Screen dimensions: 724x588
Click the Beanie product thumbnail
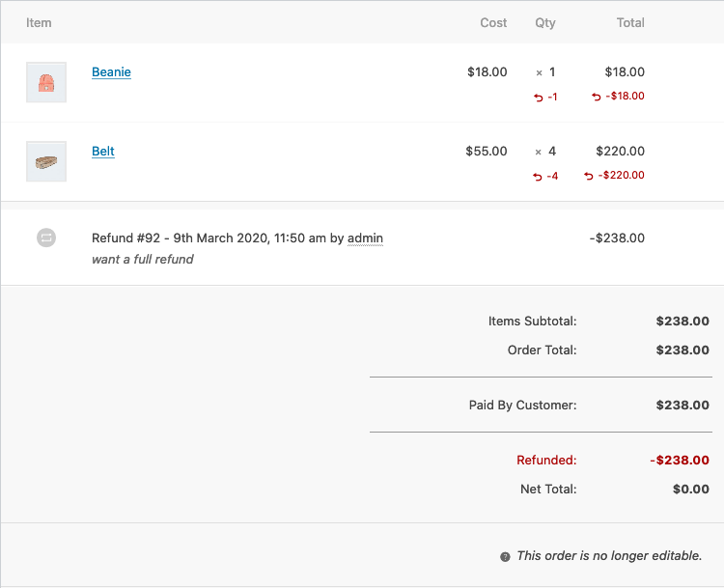coord(46,83)
